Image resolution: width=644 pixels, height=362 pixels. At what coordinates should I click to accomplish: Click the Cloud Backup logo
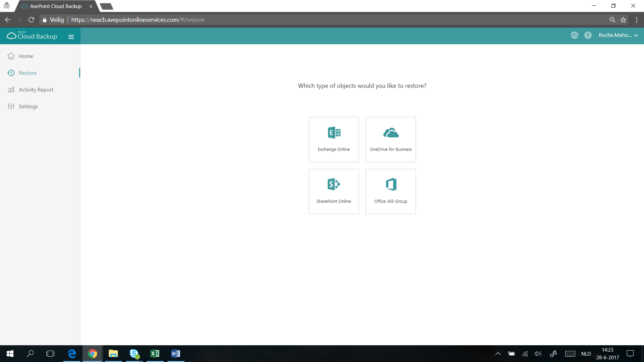[x=32, y=36]
